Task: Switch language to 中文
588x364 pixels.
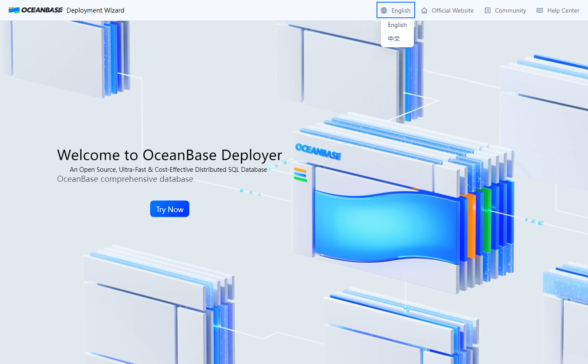Action: (x=394, y=39)
